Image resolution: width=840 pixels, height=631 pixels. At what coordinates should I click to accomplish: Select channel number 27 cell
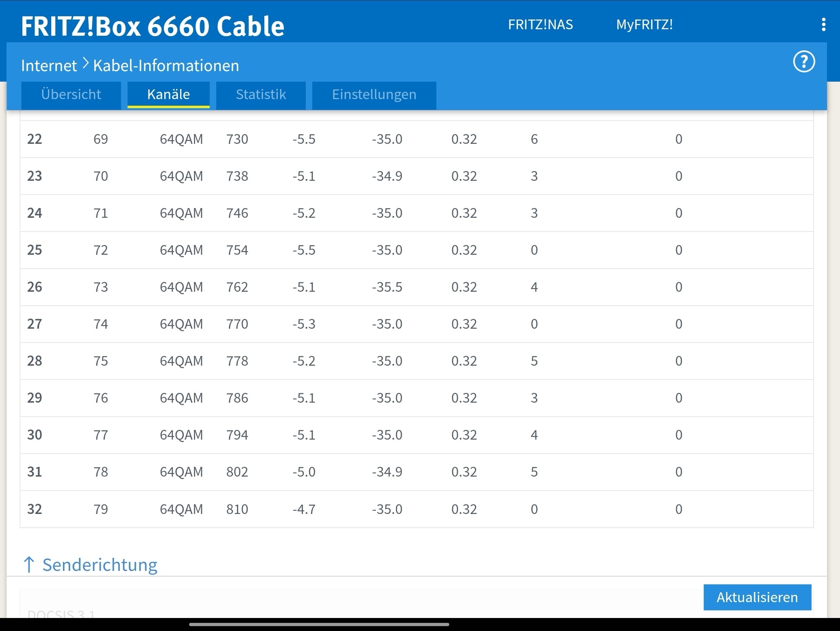coord(35,324)
